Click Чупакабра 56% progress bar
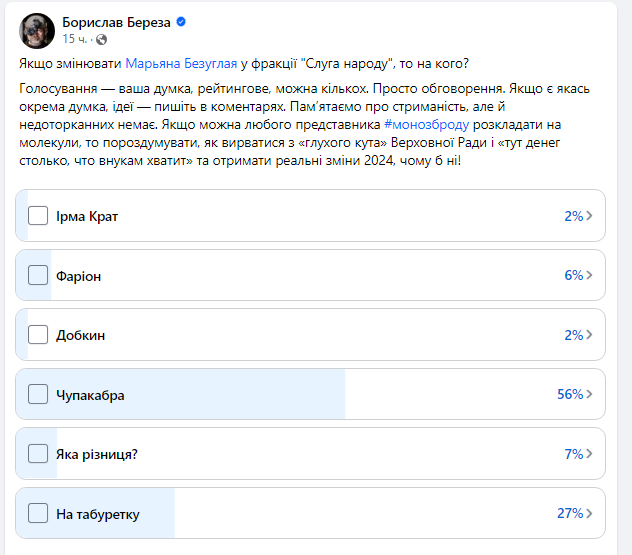 tap(300, 394)
